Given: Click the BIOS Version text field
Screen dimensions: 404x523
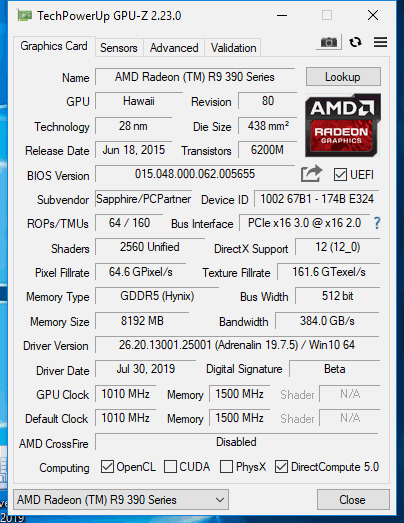Looking at the screenshot, I should coord(195,174).
